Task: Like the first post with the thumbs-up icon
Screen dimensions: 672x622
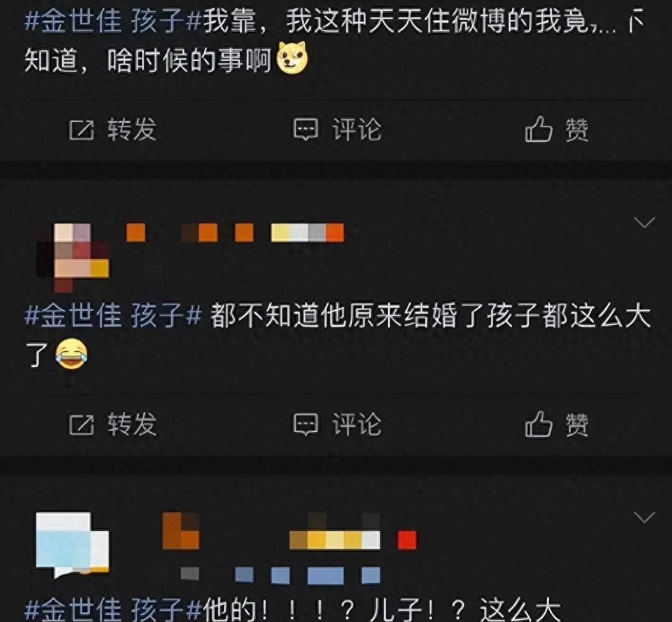Action: 539,129
